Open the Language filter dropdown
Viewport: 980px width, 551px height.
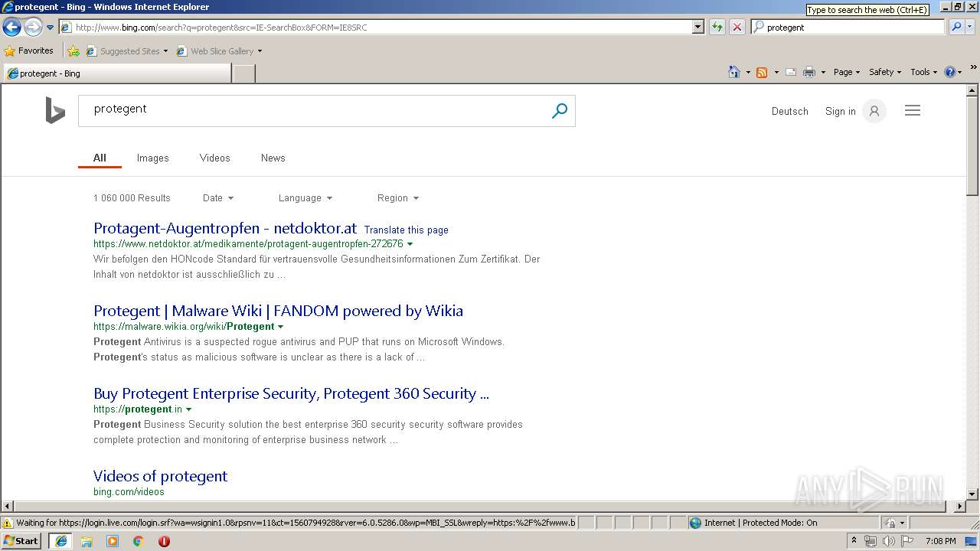[x=305, y=197]
